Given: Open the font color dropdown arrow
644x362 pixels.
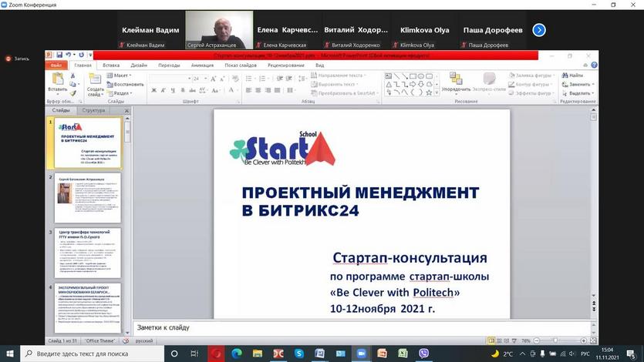Looking at the screenshot, I should tap(238, 90).
